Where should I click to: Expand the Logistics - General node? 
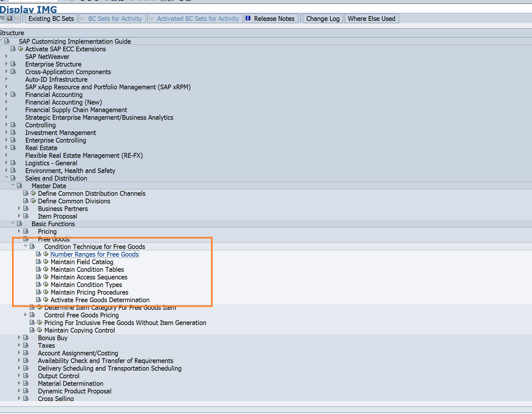pos(6,163)
